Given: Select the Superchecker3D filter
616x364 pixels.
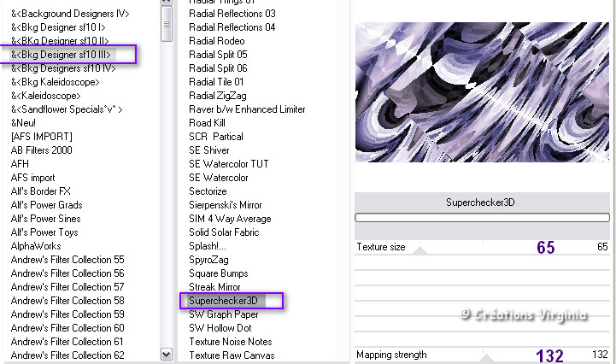Looking at the screenshot, I should (x=222, y=301).
